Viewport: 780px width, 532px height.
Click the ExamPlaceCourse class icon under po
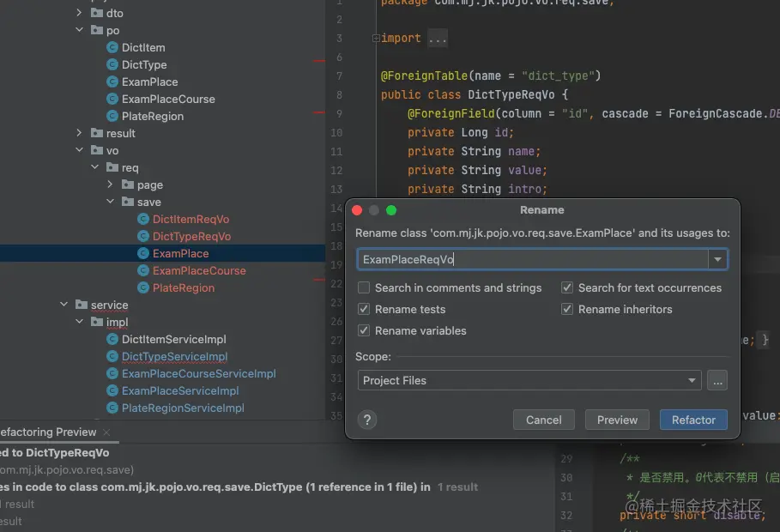tap(112, 99)
